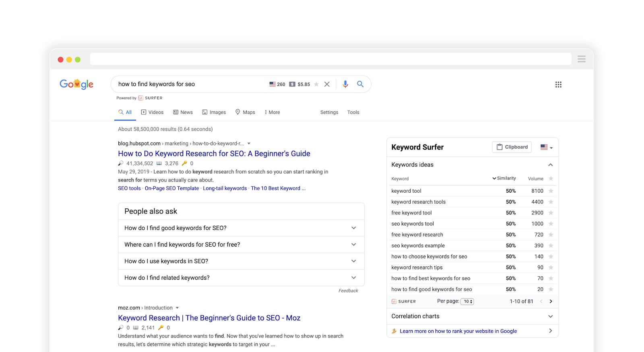The width and height of the screenshot is (644, 352).
Task: Go to next page of keyword ideas
Action: (x=551, y=301)
